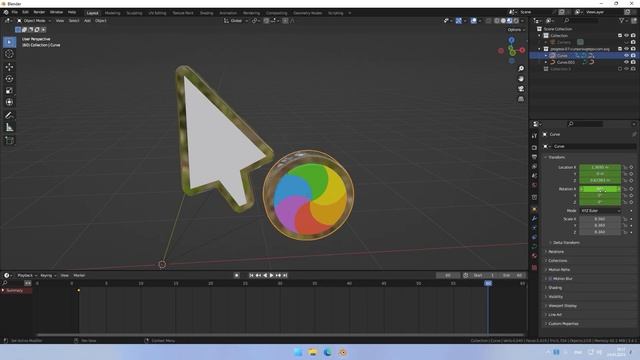This screenshot has width=640, height=360.
Task: Click the viewport pan hand icon
Action: click(x=521, y=78)
